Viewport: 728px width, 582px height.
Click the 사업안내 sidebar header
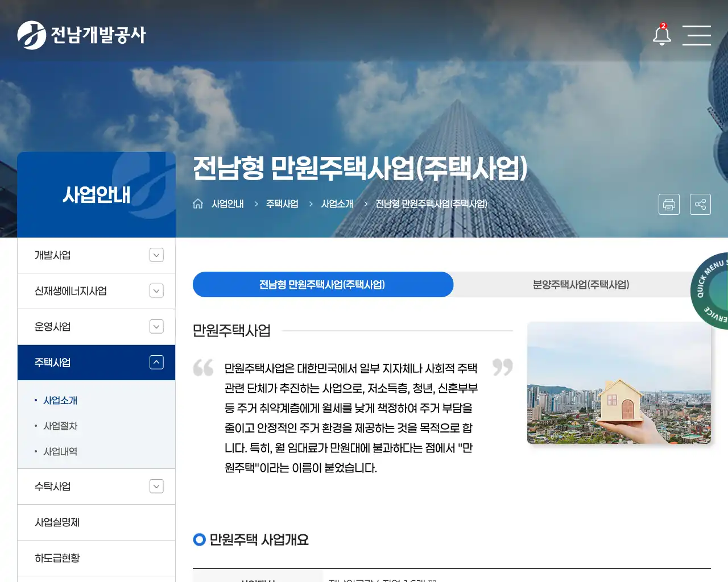tap(96, 194)
